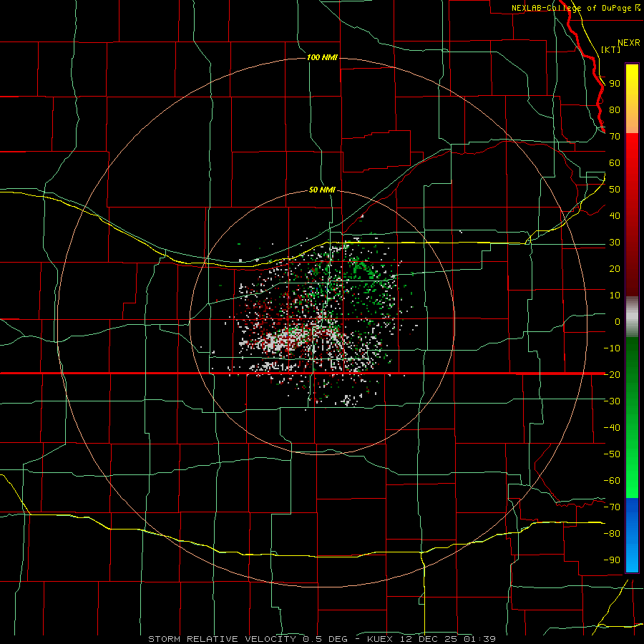Pick the bright green segment near -60
This screenshot has width=644, height=644.
point(632,481)
